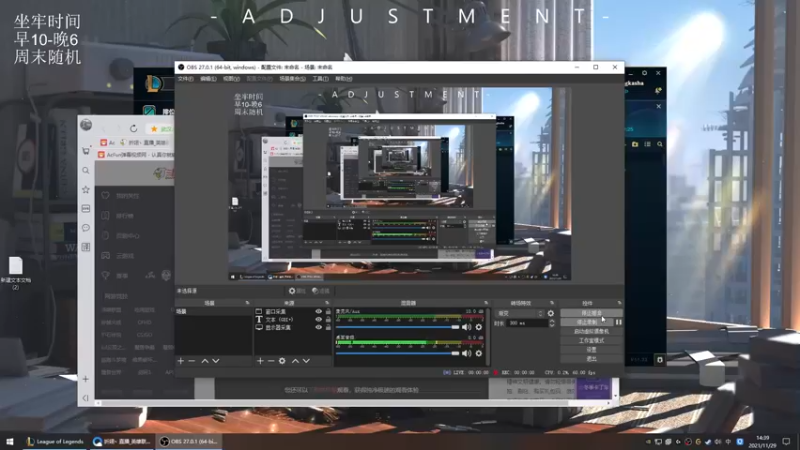Click the transition duration 300 ms field
This screenshot has width=800, height=450.
tap(527, 323)
